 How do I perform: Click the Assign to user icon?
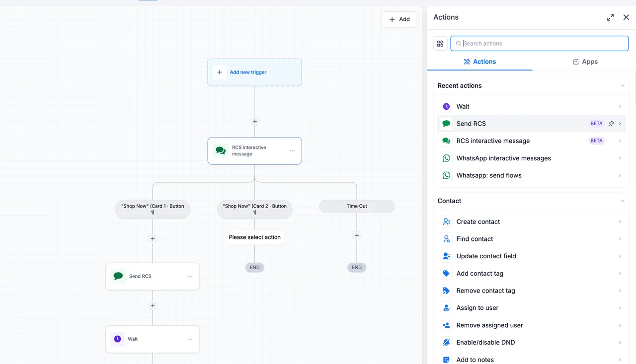point(446,308)
